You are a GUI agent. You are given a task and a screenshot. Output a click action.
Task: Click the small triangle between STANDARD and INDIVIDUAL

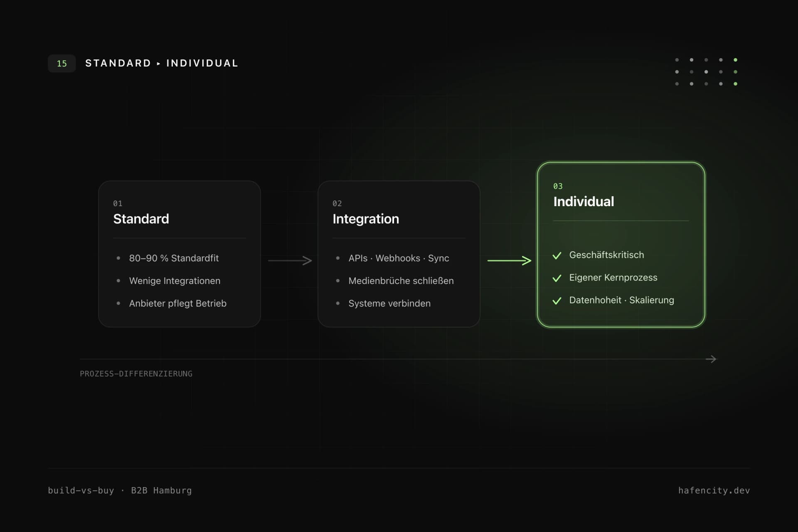coord(158,64)
